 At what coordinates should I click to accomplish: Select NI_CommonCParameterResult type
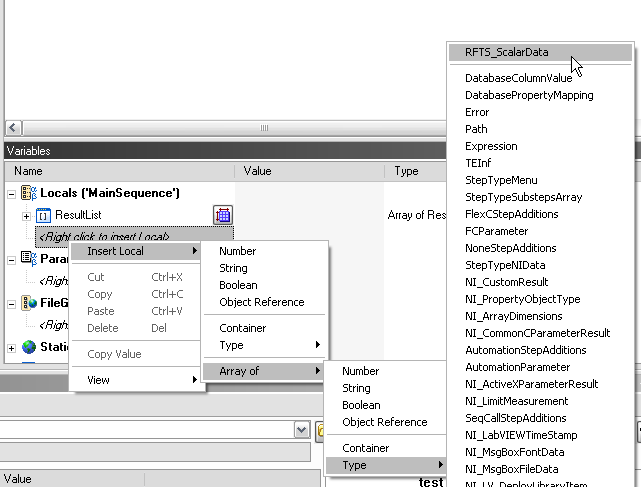[x=538, y=333]
